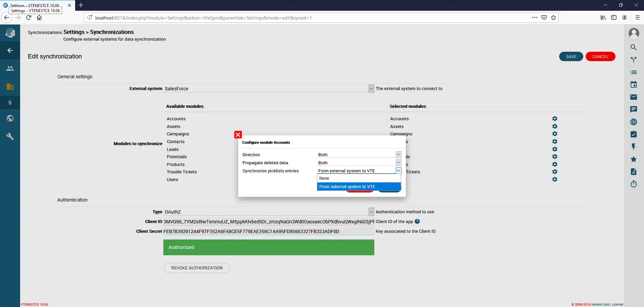The image size is (644, 307).
Task: Click the globe icon in the right sidebar
Action: [x=634, y=122]
